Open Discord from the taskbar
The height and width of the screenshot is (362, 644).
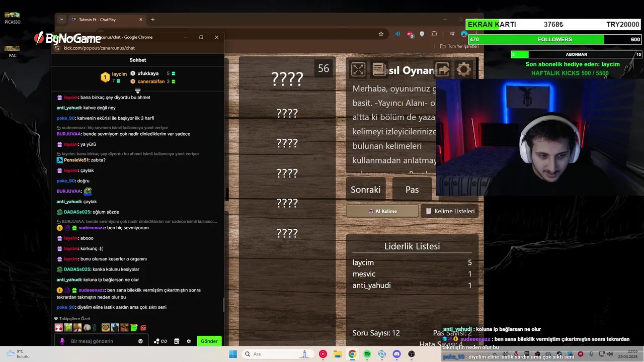click(396, 354)
